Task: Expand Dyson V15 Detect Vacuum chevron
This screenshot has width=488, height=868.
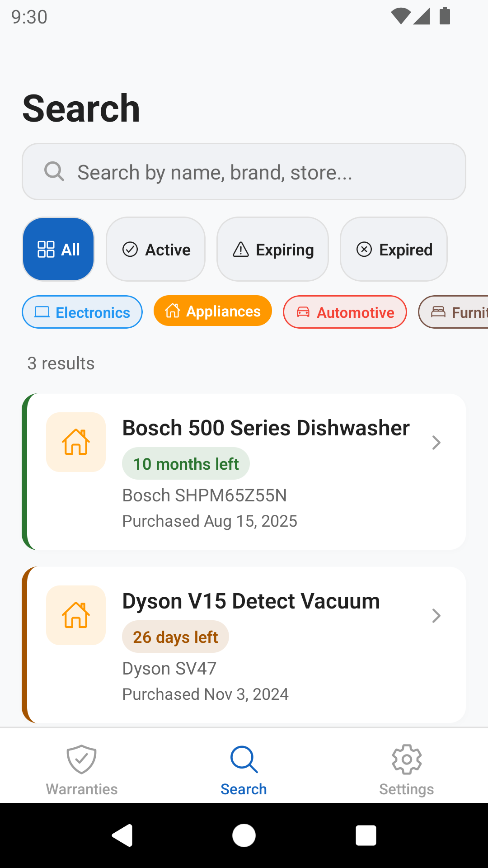Action: (x=436, y=616)
